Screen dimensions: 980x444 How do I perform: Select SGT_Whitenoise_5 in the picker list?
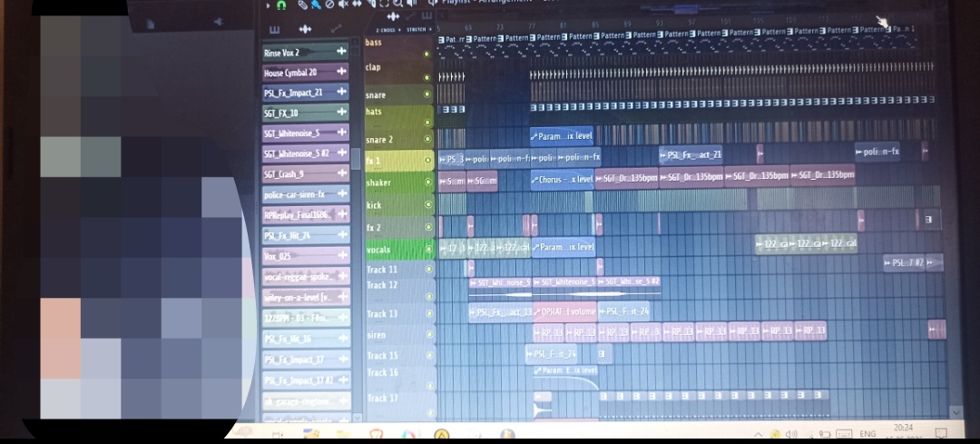point(305,133)
